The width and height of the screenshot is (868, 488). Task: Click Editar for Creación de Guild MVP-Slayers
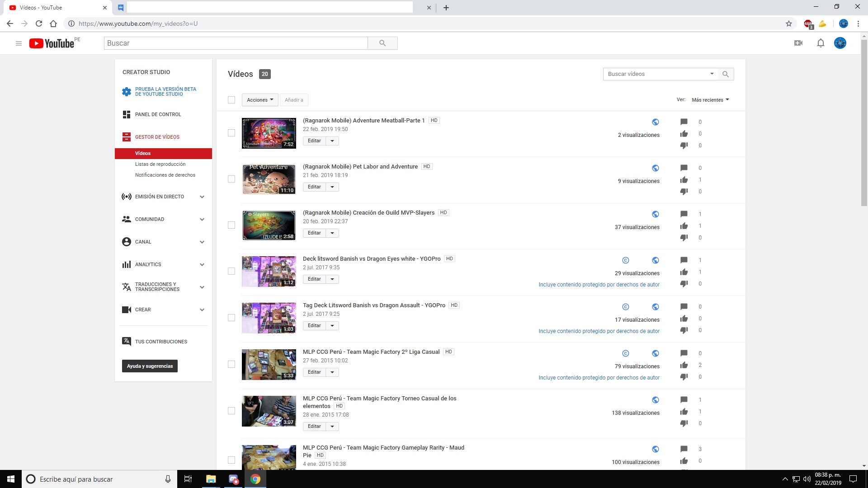coord(314,233)
